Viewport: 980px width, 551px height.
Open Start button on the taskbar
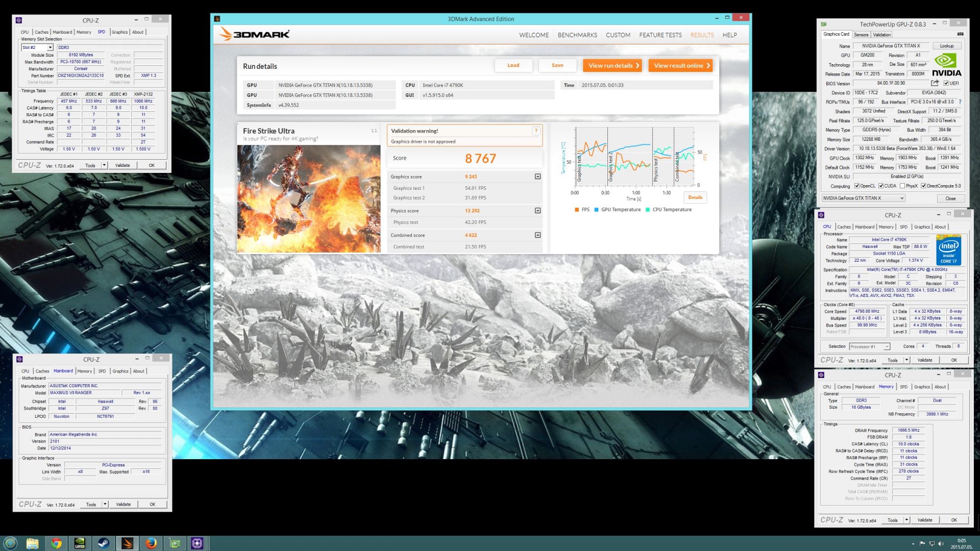10,543
